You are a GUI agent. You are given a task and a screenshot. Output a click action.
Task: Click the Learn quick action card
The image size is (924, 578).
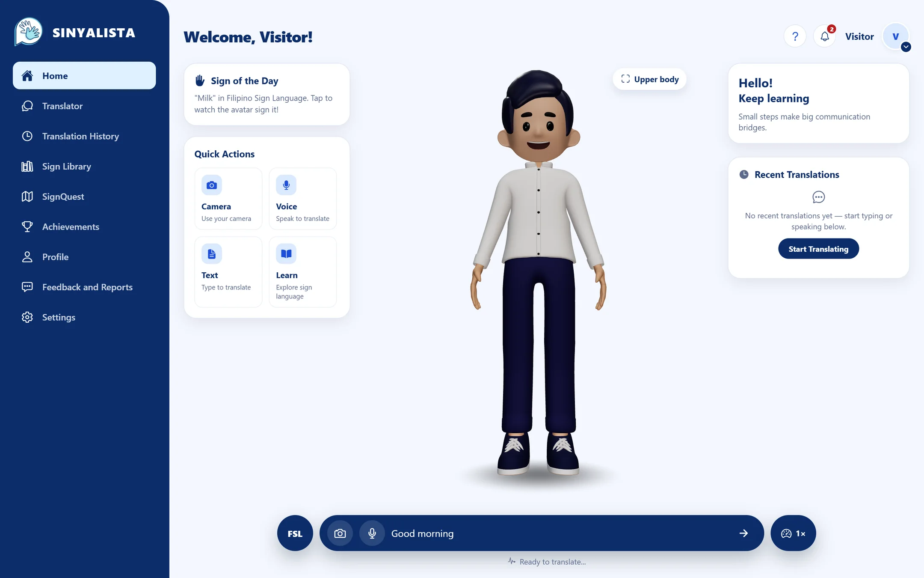(x=302, y=272)
